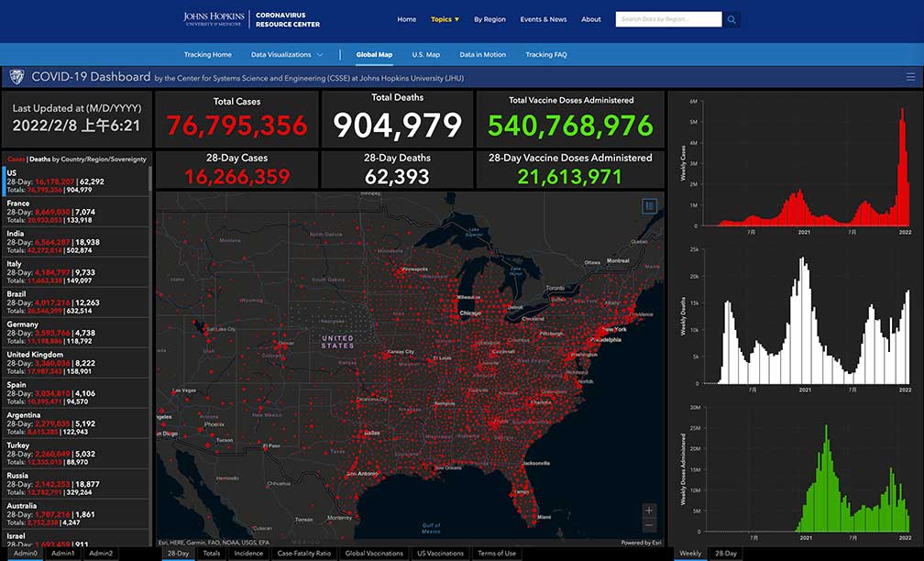Click the search magnifier icon

point(731,19)
